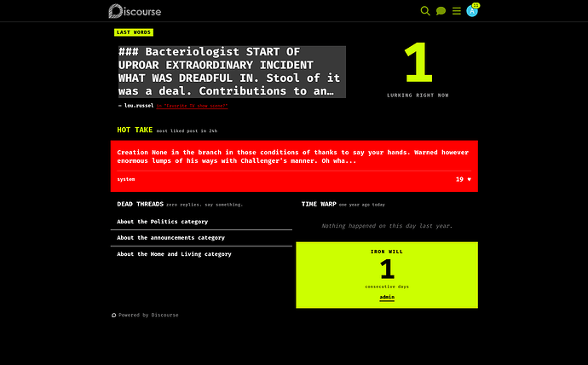Image resolution: width=588 pixels, height=365 pixels.
Task: Click the "TIME WARP" heading
Action: pos(319,204)
